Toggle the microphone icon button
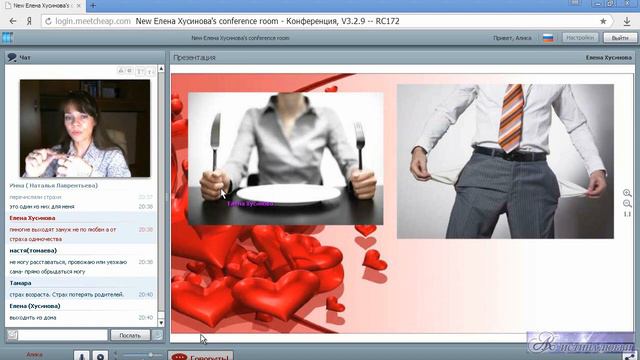 [x=82, y=355]
